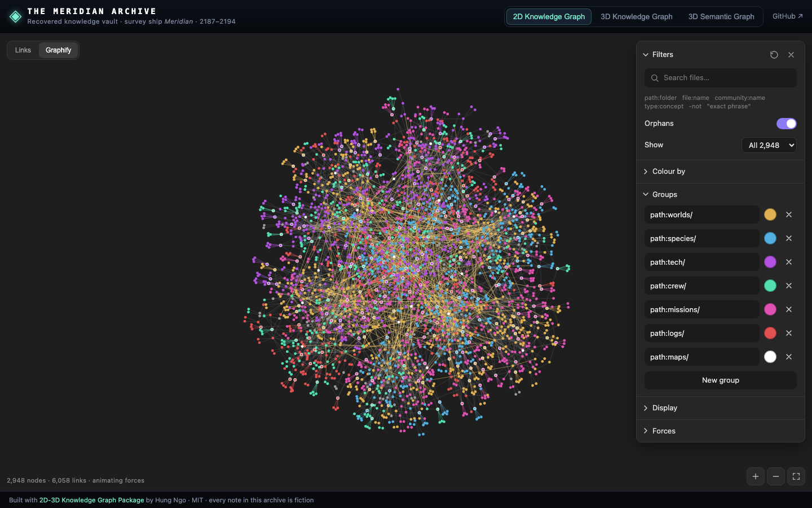Toggle the Orphans switch off
Image resolution: width=812 pixels, height=508 pixels.
[x=787, y=124]
